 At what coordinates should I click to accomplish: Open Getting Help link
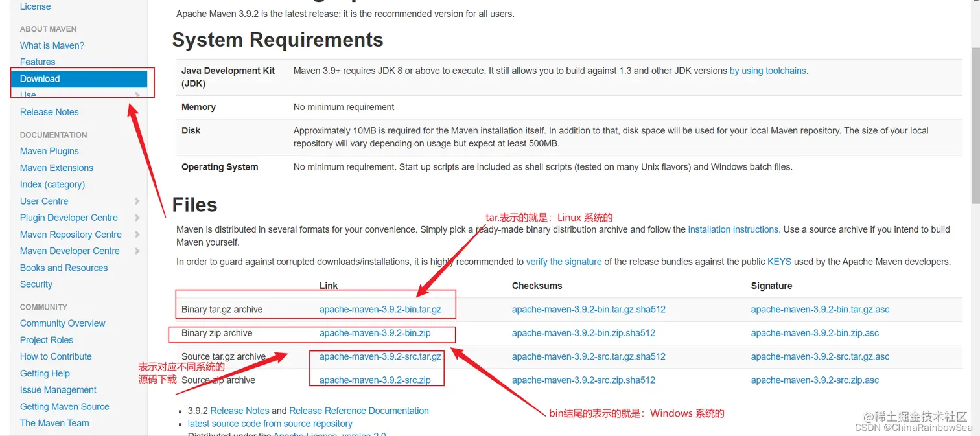(x=45, y=374)
